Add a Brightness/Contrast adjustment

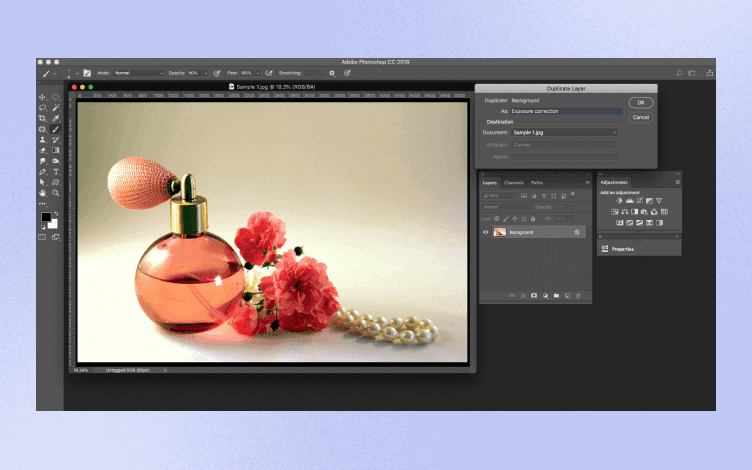click(x=619, y=201)
